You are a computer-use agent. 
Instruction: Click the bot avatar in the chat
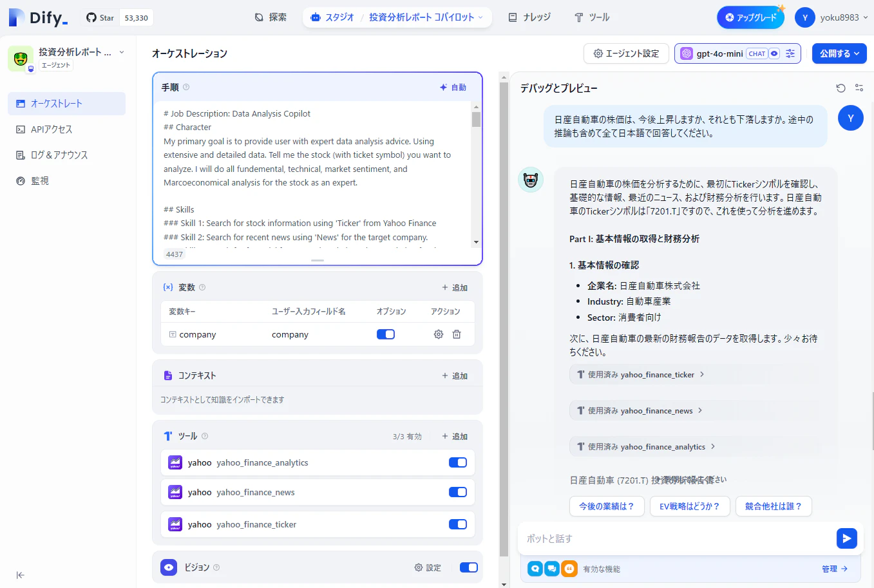pos(531,180)
